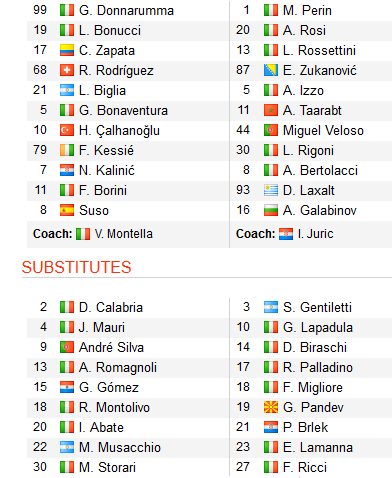This screenshot has height=478, width=392.
Task: Click Morocco flag next to A. Taarabt
Action: 271,110
